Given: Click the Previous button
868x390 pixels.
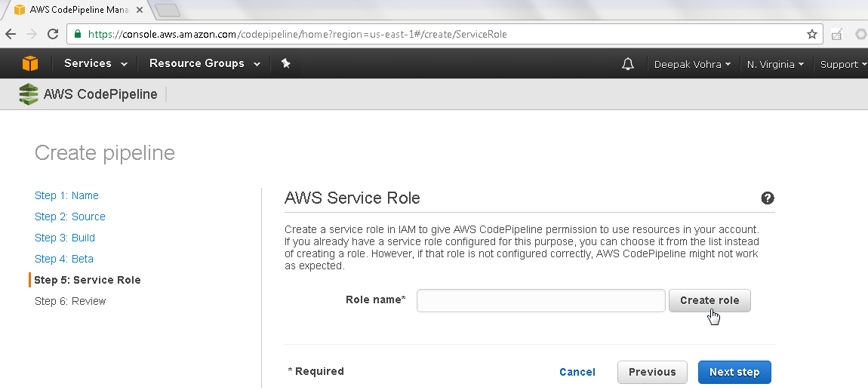Looking at the screenshot, I should [652, 373].
